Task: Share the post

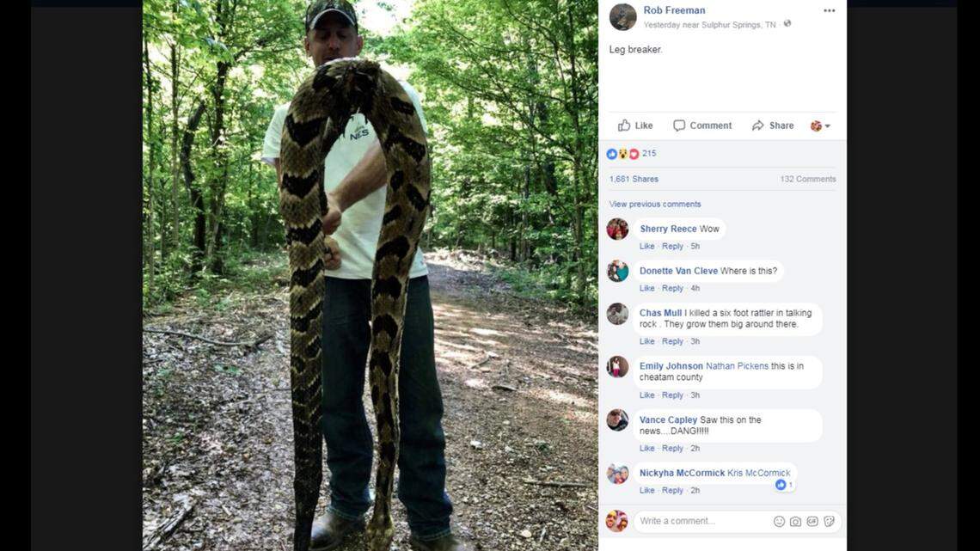Action: coord(773,126)
